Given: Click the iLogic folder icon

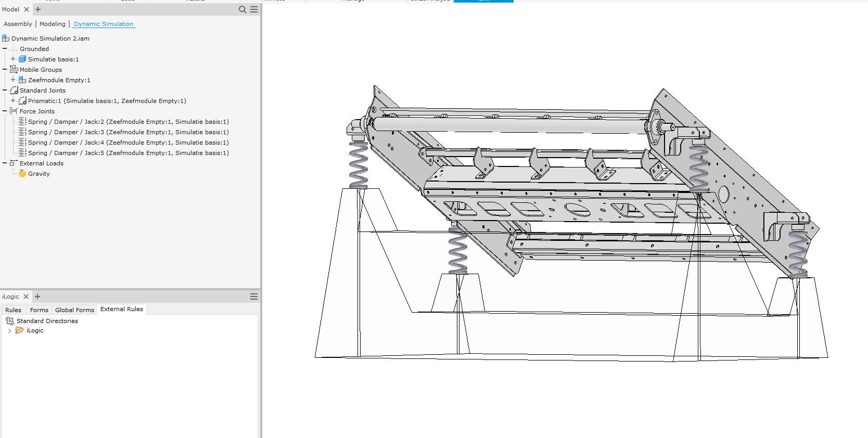Looking at the screenshot, I should pyautogui.click(x=20, y=330).
